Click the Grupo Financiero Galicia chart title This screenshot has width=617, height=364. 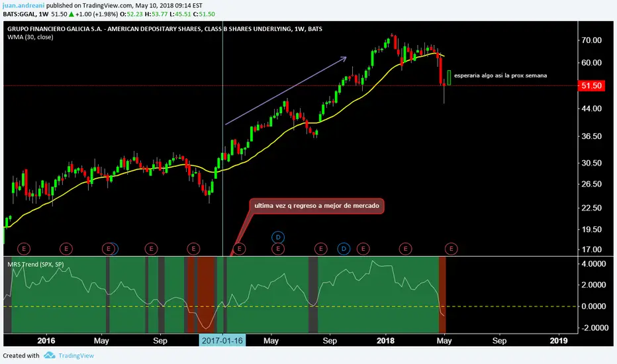coord(164,28)
